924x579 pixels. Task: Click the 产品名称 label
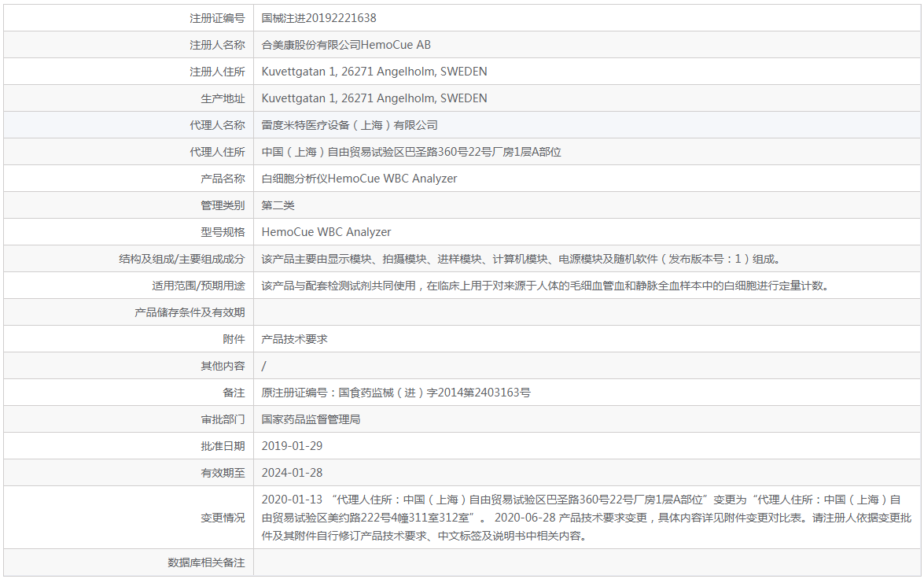pyautogui.click(x=223, y=179)
